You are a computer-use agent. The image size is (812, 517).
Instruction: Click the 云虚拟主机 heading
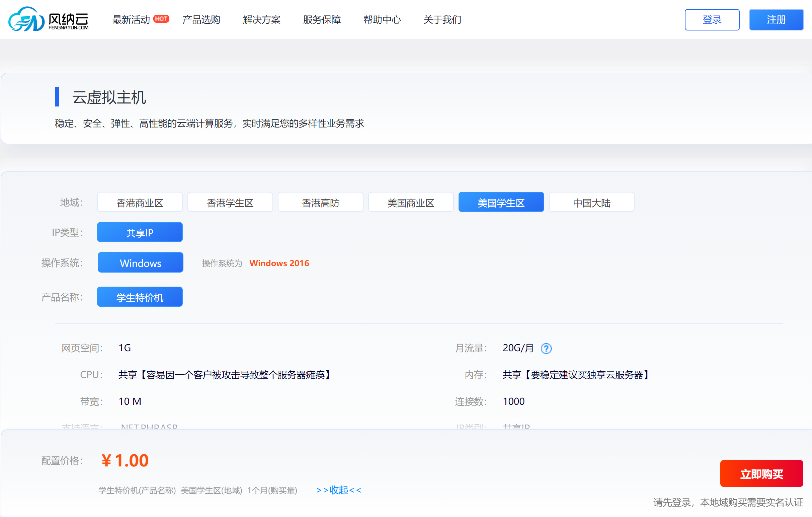[109, 97]
